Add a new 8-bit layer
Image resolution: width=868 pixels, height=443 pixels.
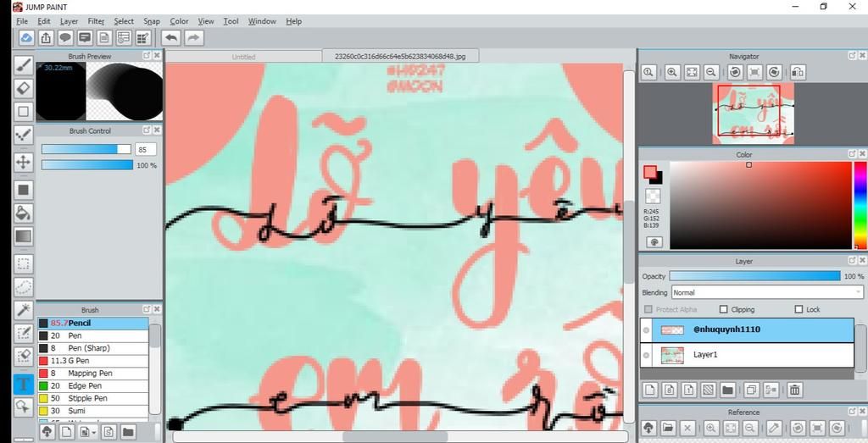coord(670,390)
